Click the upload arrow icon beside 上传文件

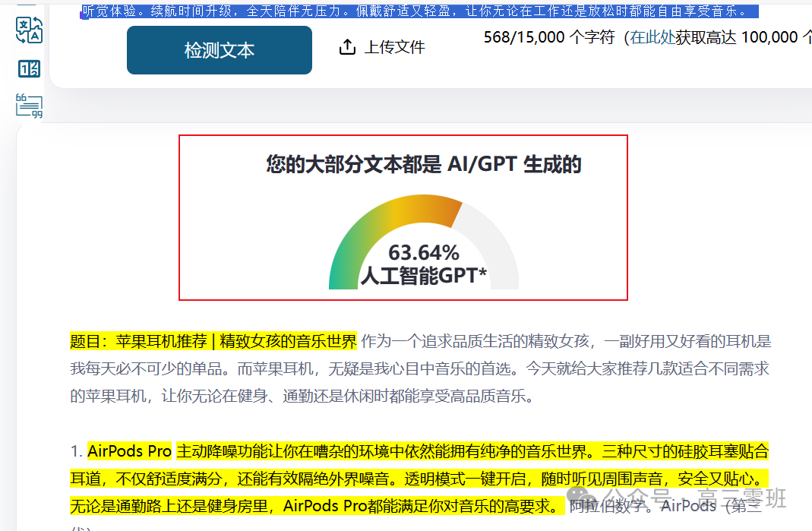tap(347, 47)
